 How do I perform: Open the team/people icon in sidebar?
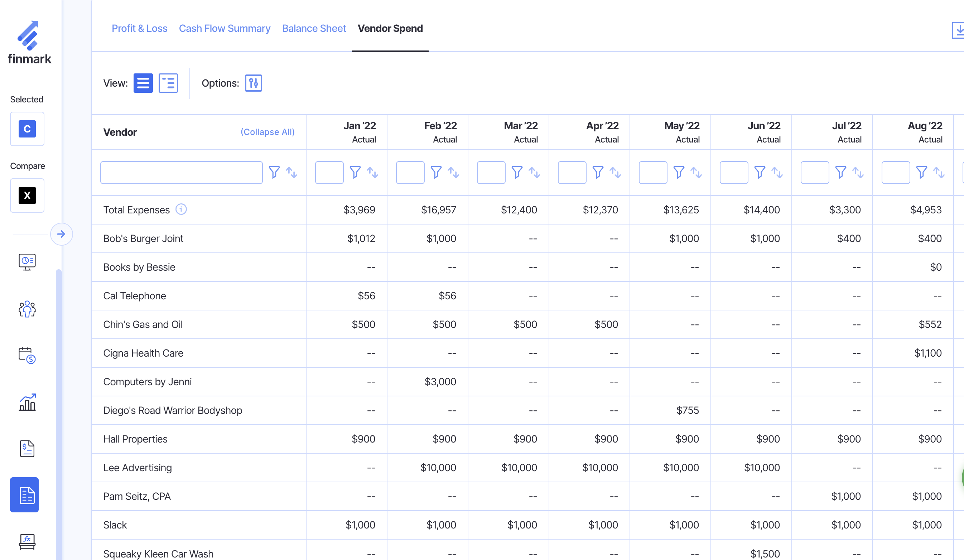[27, 309]
